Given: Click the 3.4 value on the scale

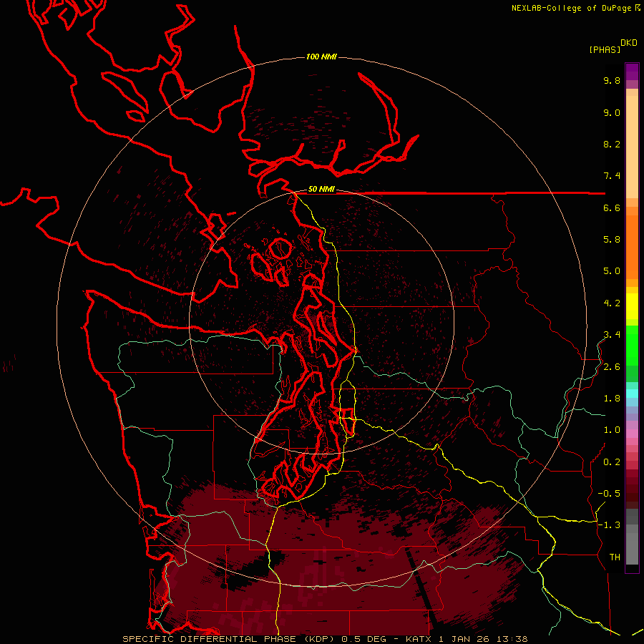Looking at the screenshot, I should point(612,335).
